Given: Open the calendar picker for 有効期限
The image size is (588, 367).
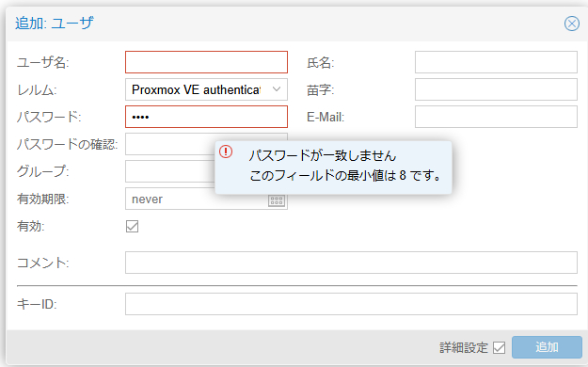Looking at the screenshot, I should pos(277,200).
